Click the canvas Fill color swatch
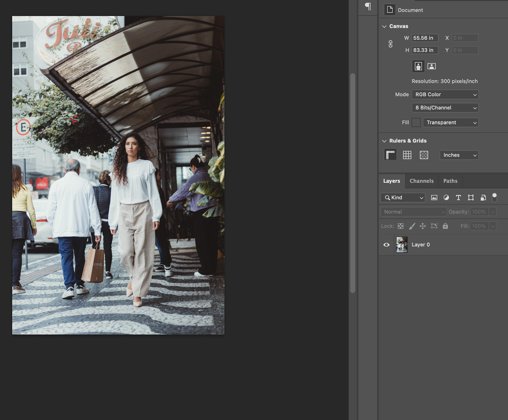 point(416,123)
